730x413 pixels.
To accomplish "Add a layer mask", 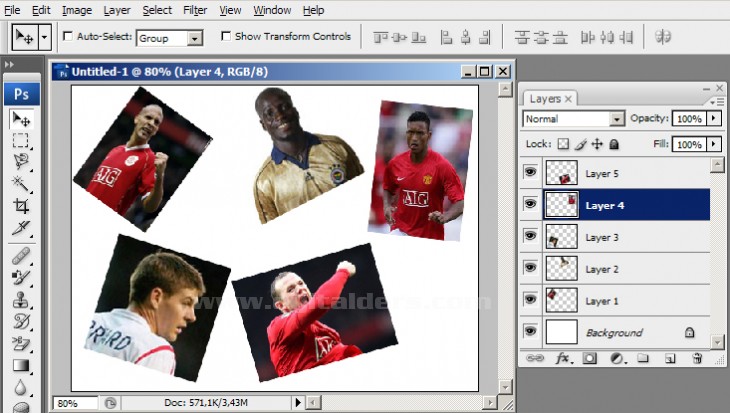I will pyautogui.click(x=590, y=358).
